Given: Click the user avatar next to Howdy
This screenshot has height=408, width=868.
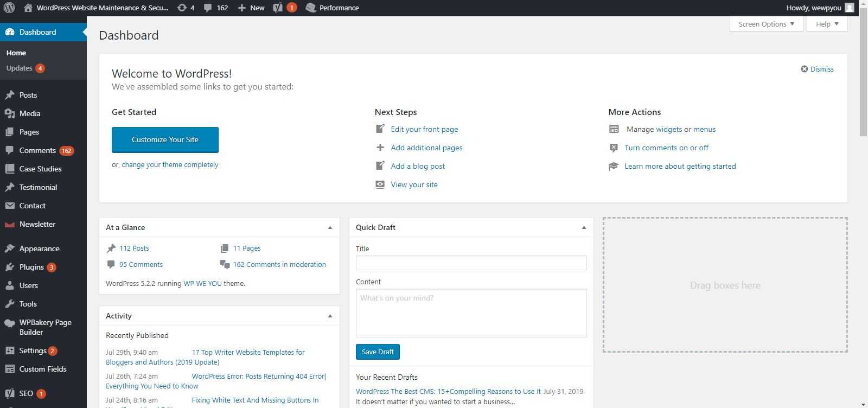Looking at the screenshot, I should 850,8.
